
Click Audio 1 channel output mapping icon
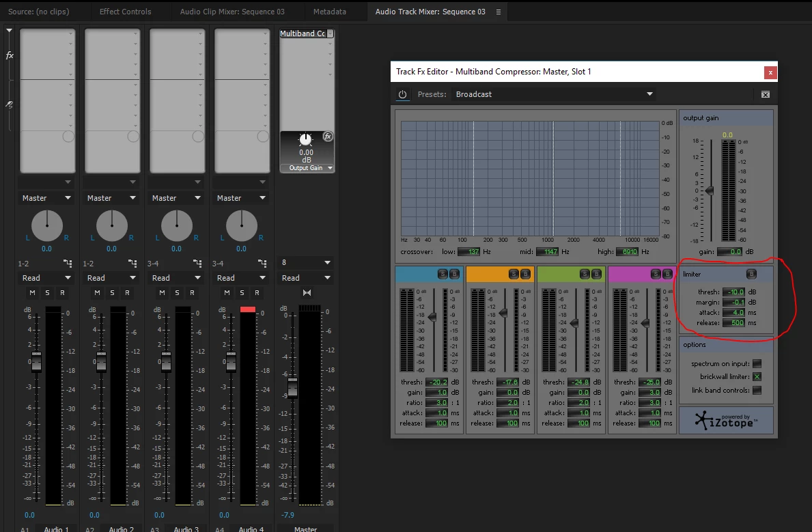68,263
